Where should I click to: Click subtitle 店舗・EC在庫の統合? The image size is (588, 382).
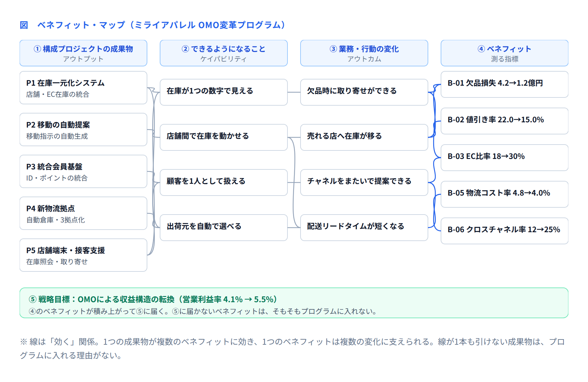tap(58, 95)
